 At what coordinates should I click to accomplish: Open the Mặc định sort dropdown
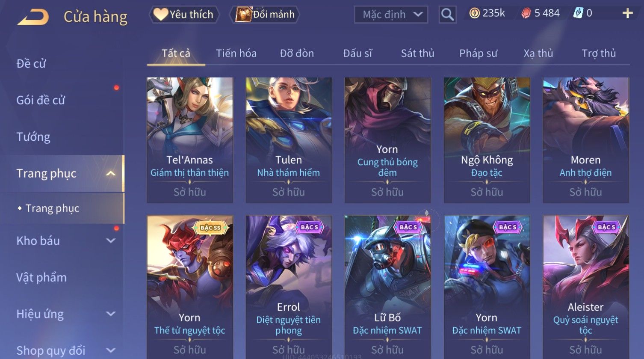tap(391, 15)
